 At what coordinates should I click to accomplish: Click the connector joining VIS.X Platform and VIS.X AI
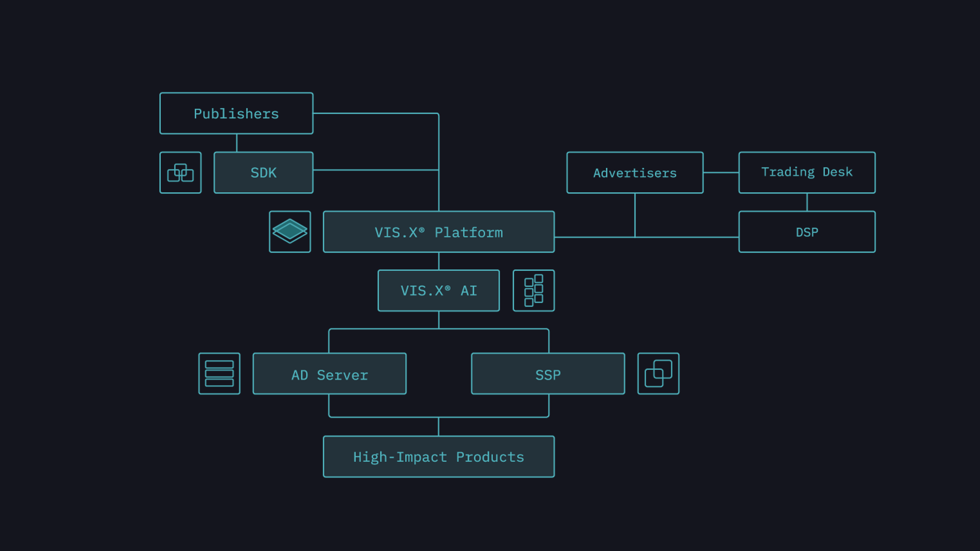(438, 261)
